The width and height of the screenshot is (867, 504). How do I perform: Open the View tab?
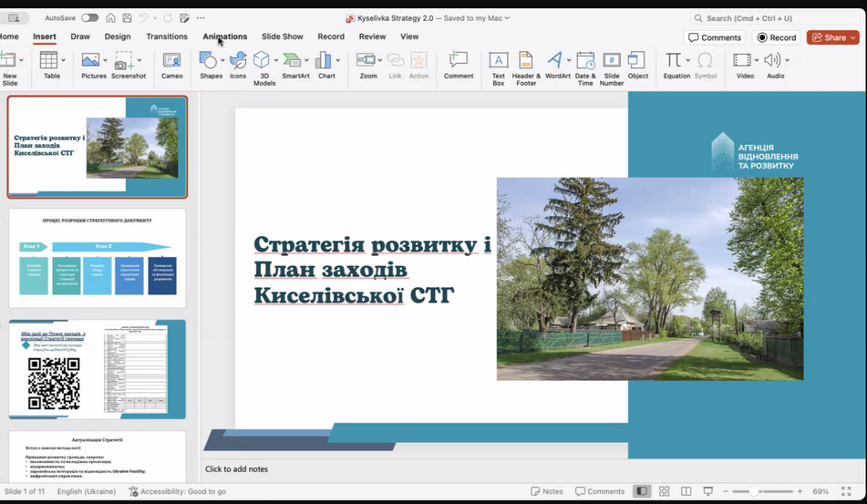[x=409, y=36]
